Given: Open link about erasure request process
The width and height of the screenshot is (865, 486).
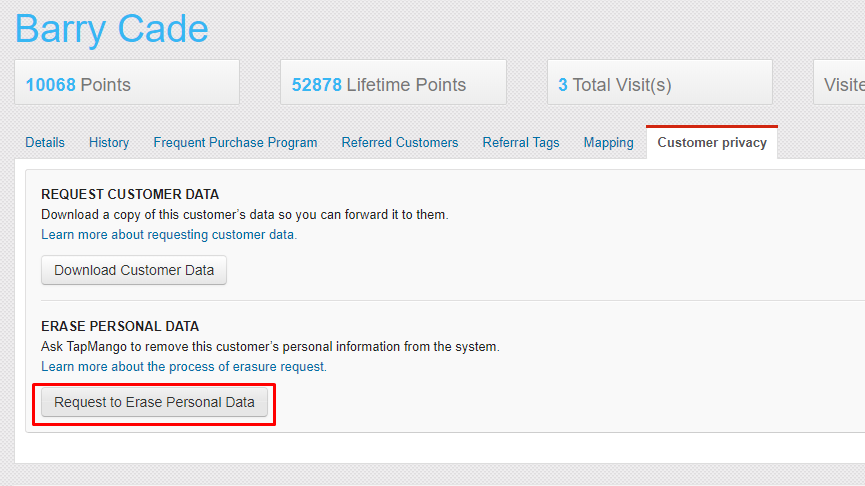Looking at the screenshot, I should tap(184, 366).
